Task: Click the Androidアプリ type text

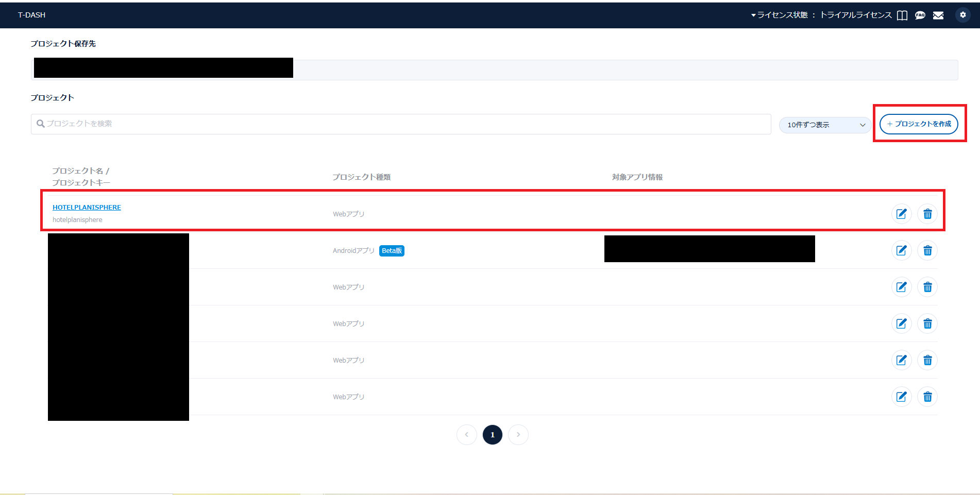Action: click(353, 251)
